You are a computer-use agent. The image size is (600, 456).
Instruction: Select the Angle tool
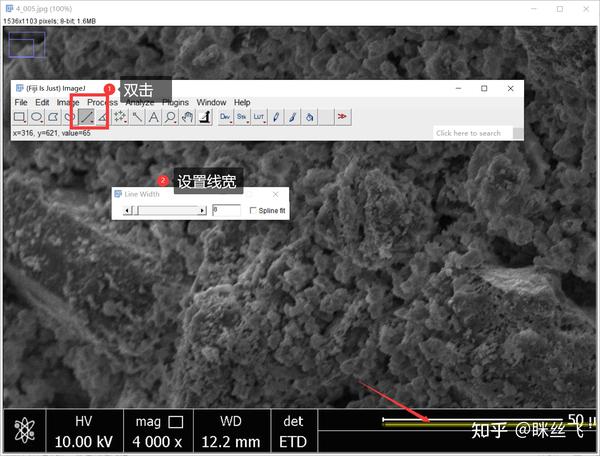click(x=102, y=117)
